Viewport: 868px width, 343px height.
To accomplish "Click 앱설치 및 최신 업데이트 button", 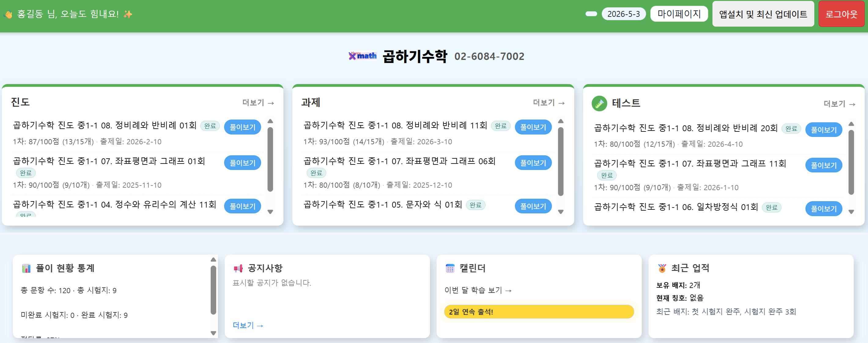I will pos(763,14).
